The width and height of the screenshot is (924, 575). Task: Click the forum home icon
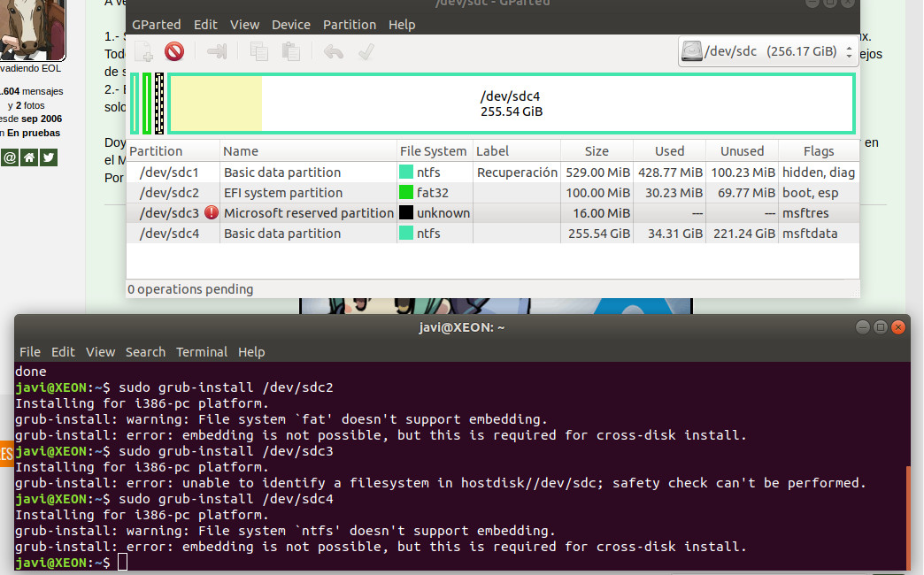tap(29, 157)
